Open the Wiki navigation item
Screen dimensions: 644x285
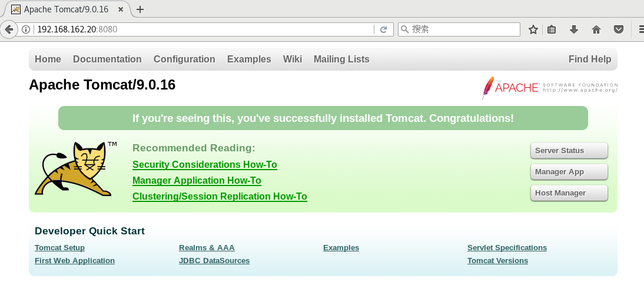pyautogui.click(x=293, y=59)
